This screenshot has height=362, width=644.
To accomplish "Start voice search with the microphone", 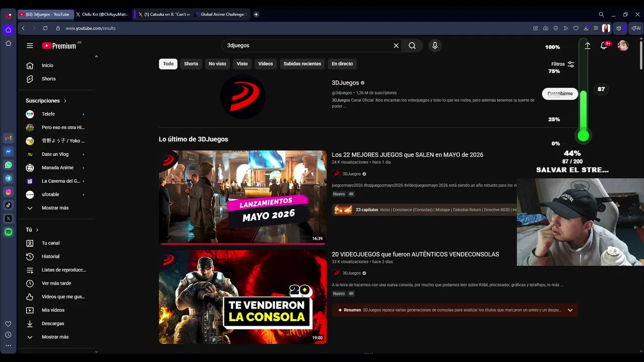I will (435, 46).
